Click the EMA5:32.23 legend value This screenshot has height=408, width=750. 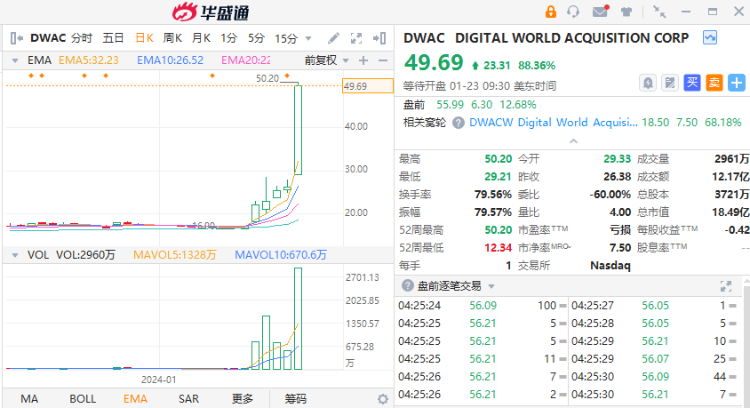tap(88, 60)
